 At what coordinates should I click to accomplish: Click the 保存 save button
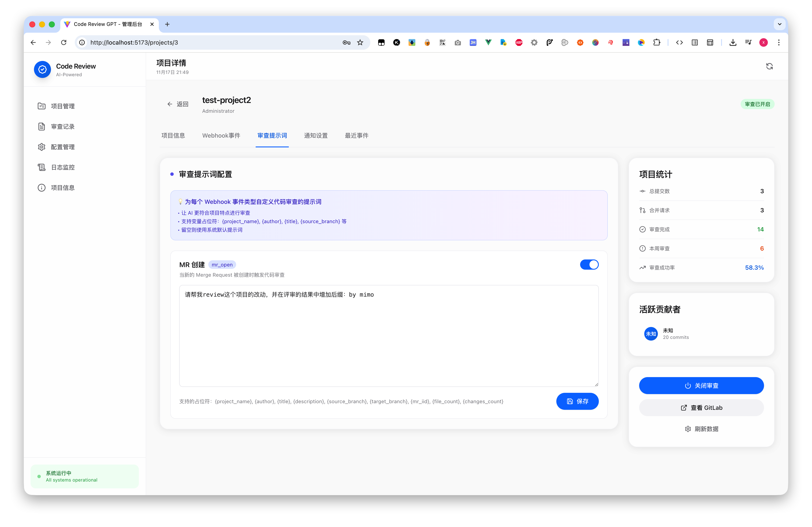(577, 401)
